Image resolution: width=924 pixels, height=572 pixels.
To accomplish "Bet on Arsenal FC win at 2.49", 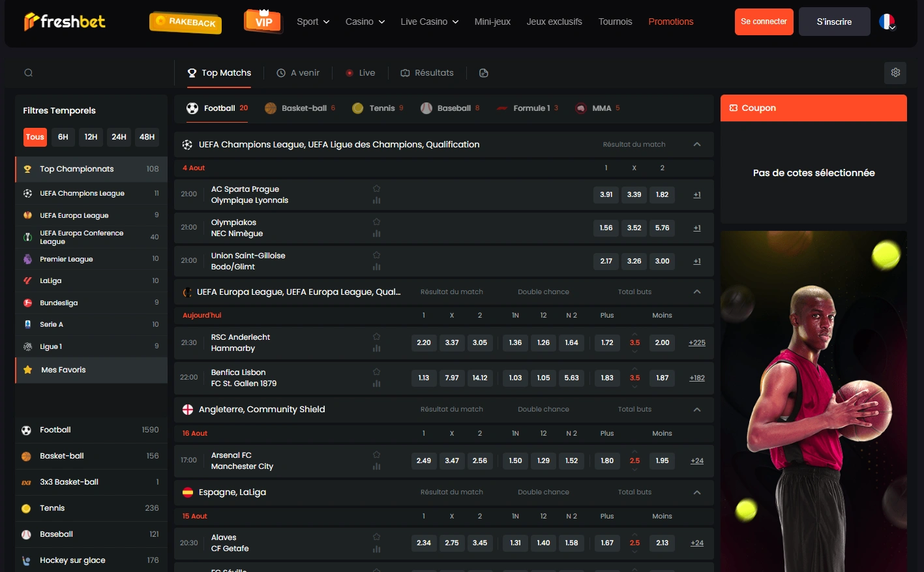I will 424,460.
